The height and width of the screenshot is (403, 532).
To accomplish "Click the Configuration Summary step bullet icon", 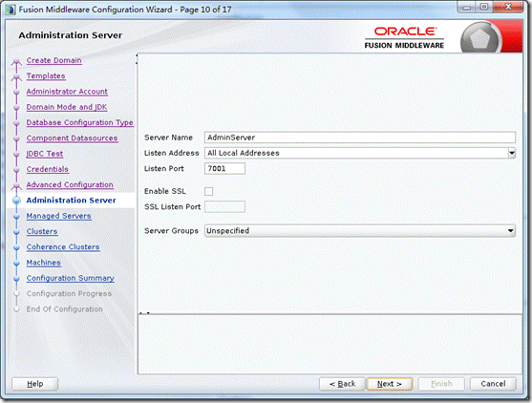I will pos(16,279).
